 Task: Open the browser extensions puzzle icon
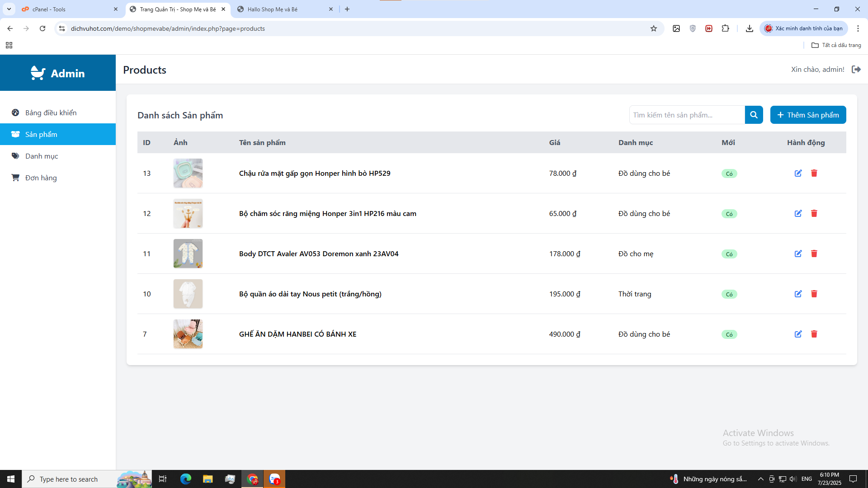click(725, 28)
